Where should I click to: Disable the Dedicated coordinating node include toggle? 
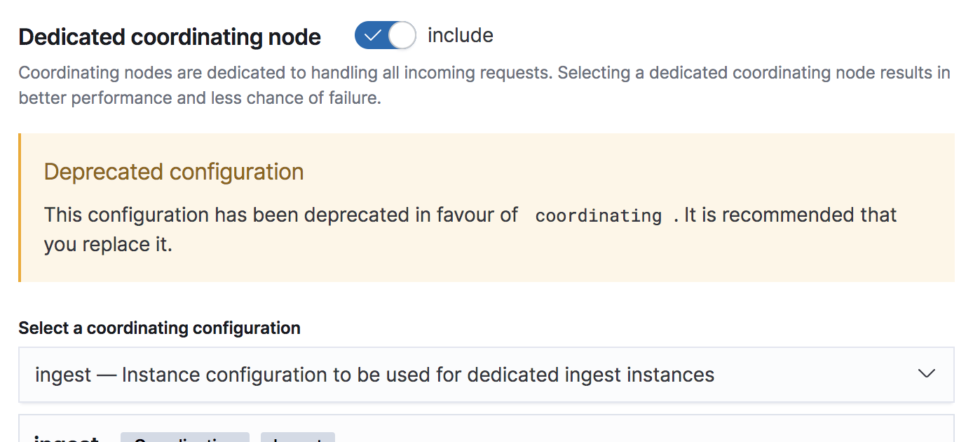click(385, 35)
